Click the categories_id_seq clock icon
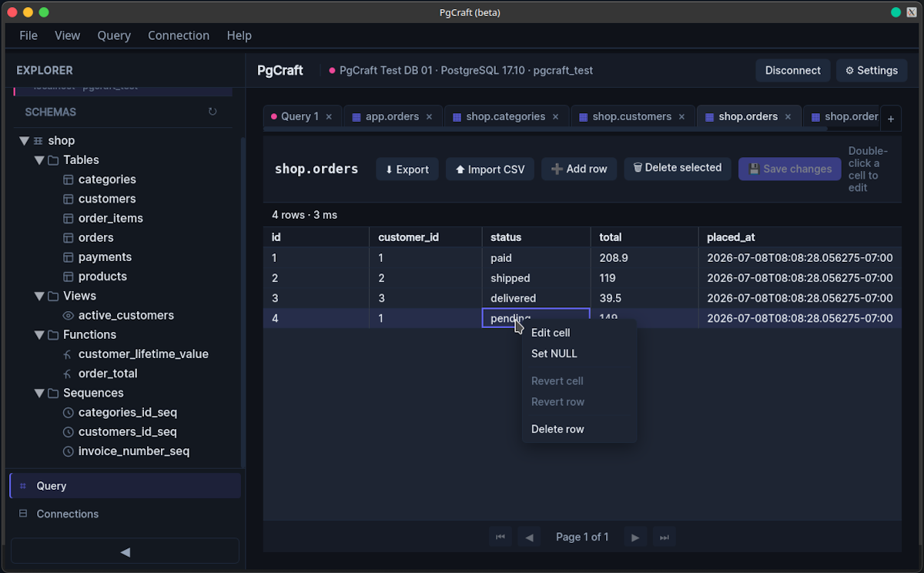Screen dimensions: 924x573 tap(68, 413)
